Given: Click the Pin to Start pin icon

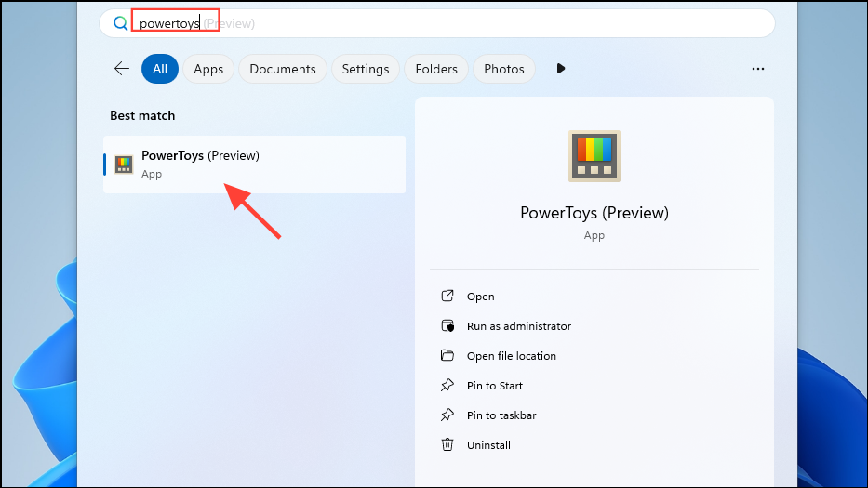Looking at the screenshot, I should (x=447, y=385).
